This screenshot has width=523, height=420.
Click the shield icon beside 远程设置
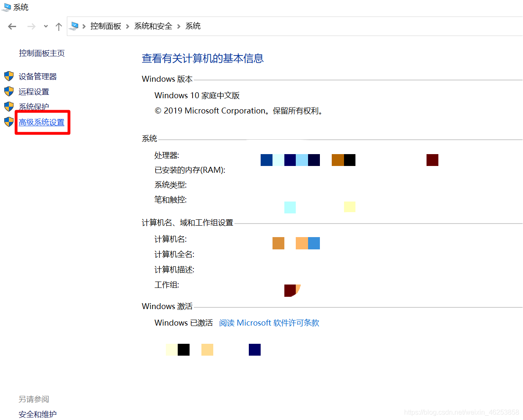tap(9, 91)
